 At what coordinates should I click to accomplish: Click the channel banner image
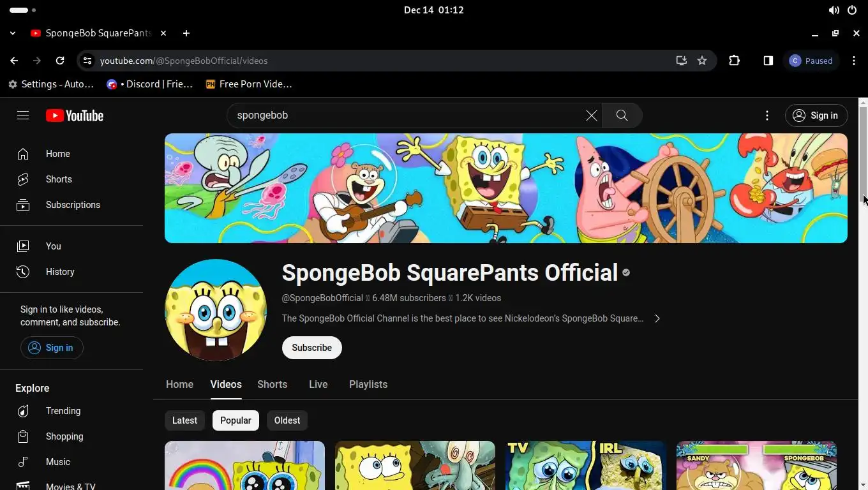coord(506,188)
